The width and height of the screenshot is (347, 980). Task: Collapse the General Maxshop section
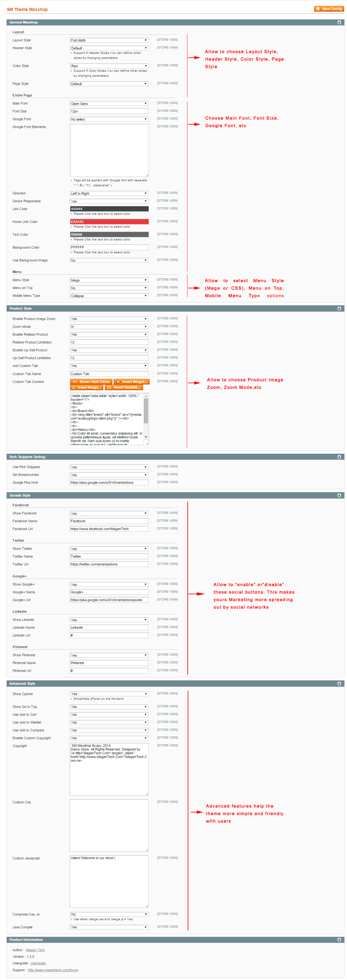[x=339, y=23]
